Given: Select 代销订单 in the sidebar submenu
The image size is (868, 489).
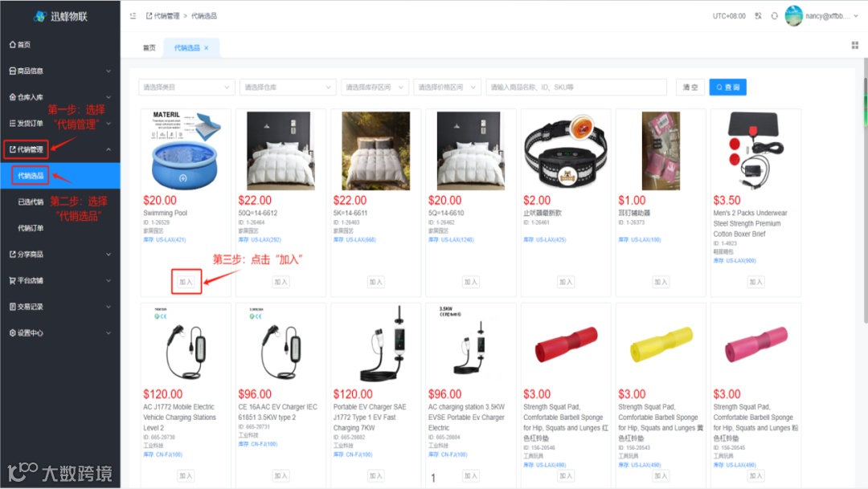Looking at the screenshot, I should tap(31, 228).
